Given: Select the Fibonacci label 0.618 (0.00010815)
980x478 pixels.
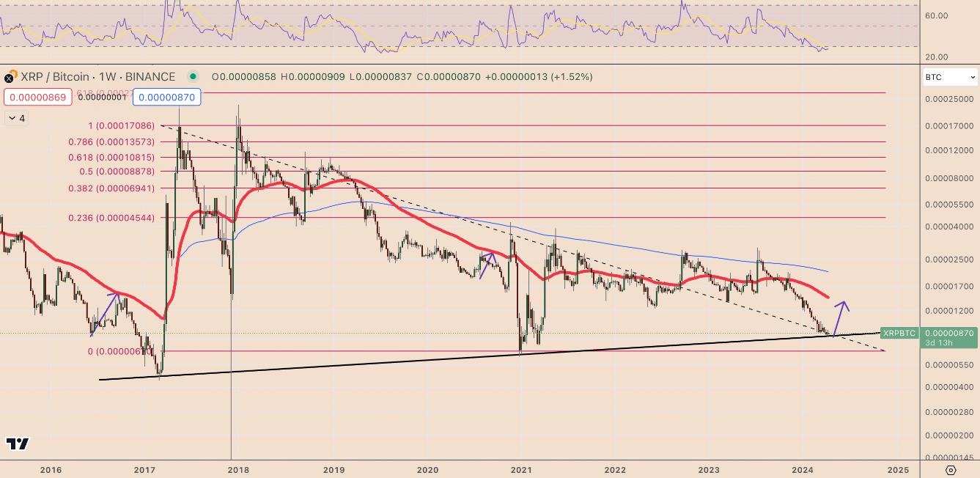Looking at the screenshot, I should point(111,157).
